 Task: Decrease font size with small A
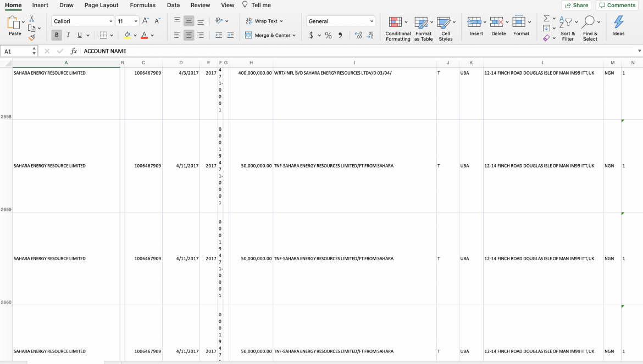pos(157,21)
